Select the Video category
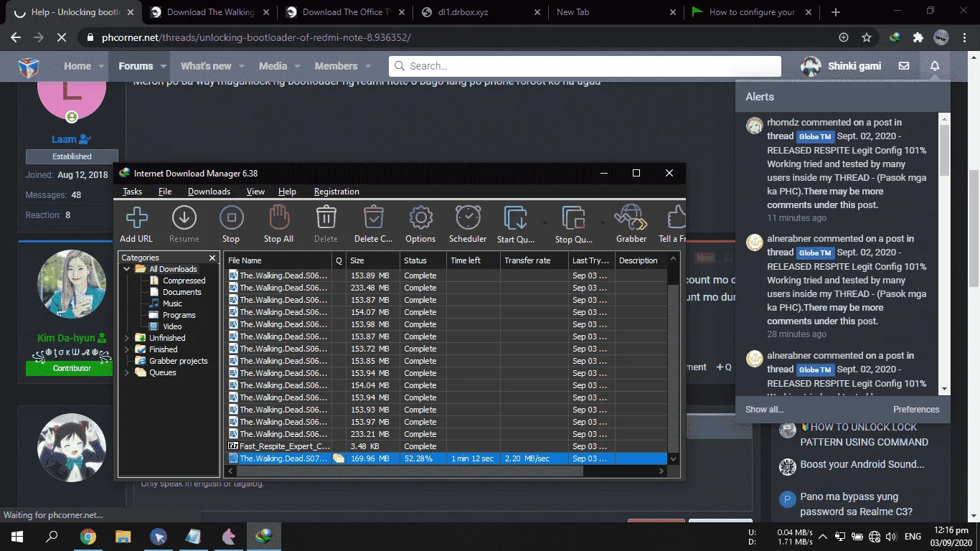 click(x=172, y=326)
